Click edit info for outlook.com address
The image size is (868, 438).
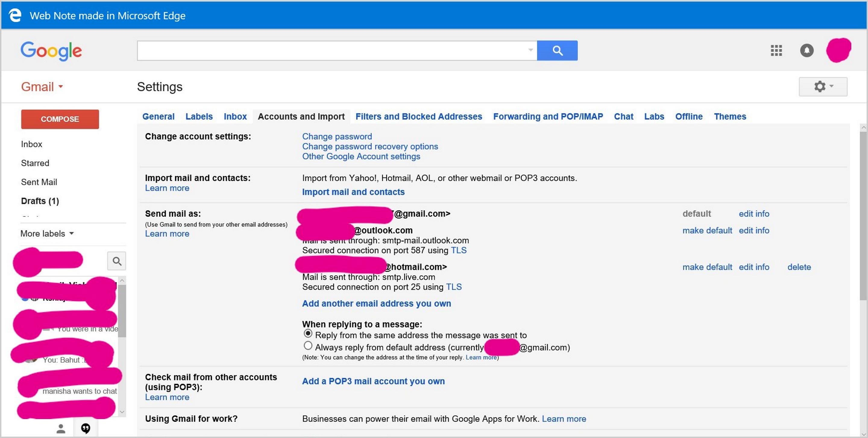pos(754,230)
